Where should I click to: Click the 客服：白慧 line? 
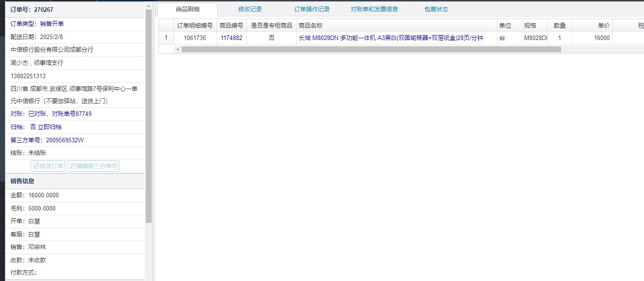26,234
